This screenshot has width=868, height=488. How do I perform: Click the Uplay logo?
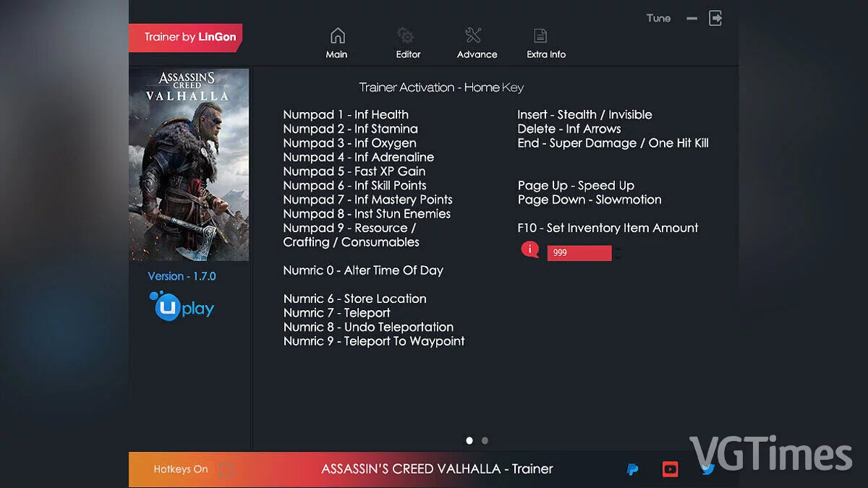(x=182, y=307)
